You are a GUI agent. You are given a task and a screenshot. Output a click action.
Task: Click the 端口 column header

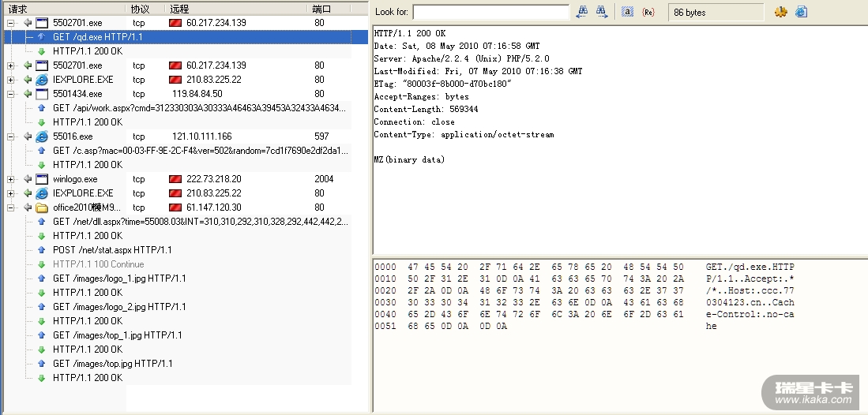[329, 9]
